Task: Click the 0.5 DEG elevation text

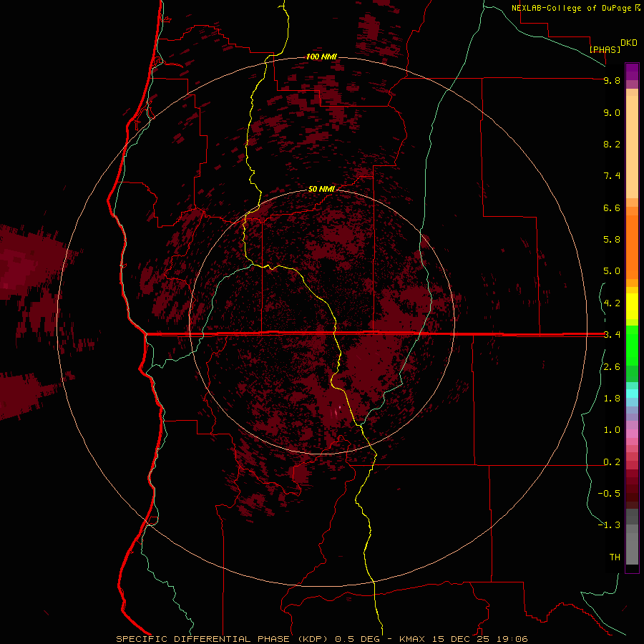Action: tap(358, 639)
